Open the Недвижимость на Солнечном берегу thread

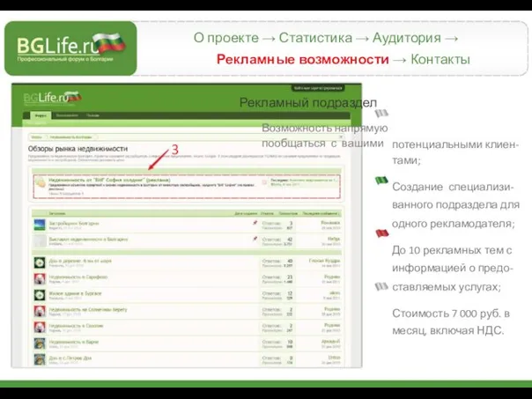(88, 309)
